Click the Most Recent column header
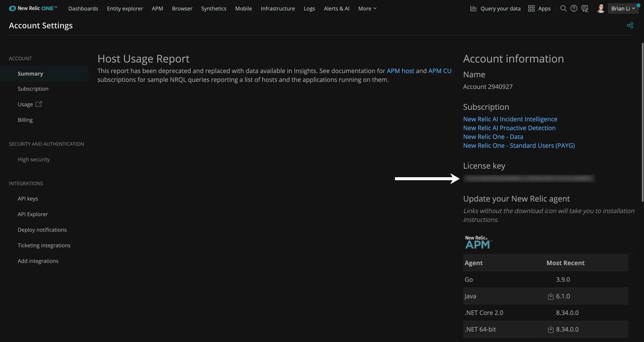 tap(565, 263)
